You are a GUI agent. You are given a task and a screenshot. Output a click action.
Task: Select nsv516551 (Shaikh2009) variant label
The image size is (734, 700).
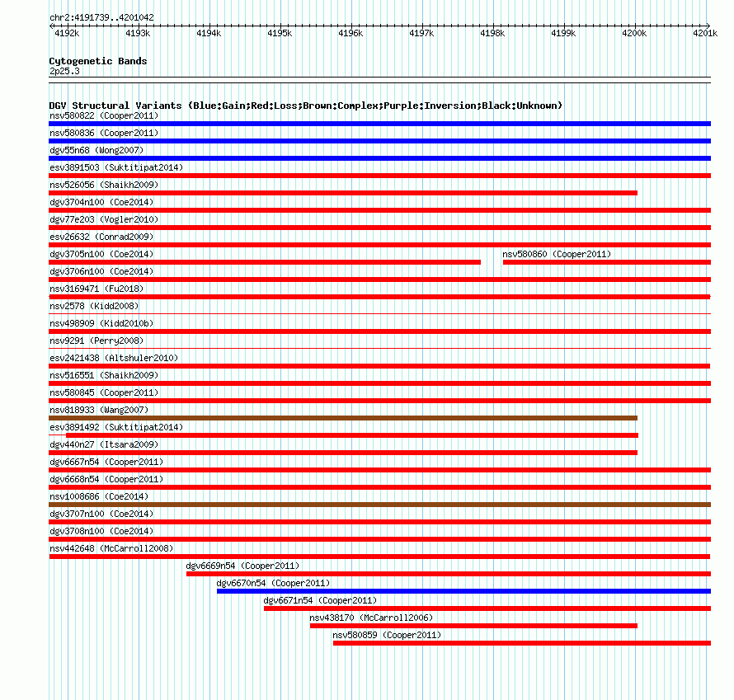tap(104, 375)
